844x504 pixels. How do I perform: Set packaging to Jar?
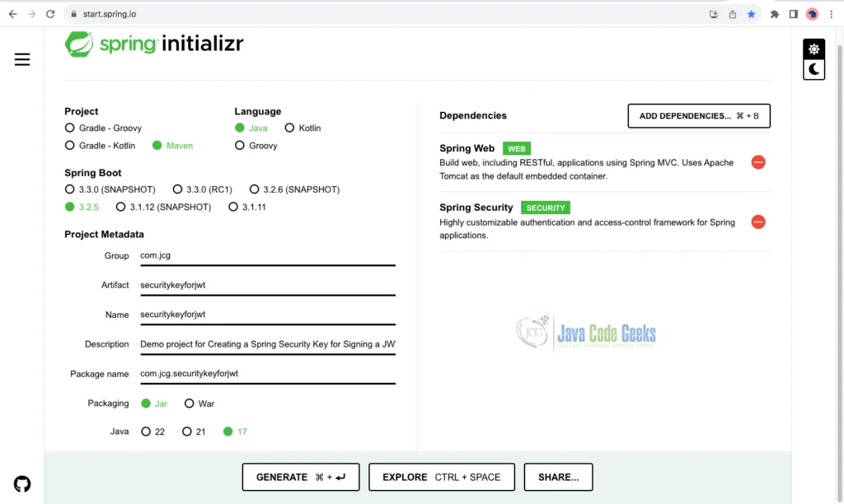tap(154, 404)
